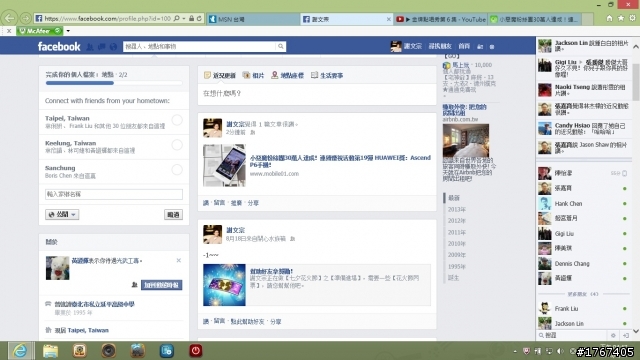Switch to the MSN browser tab

pyautogui.click(x=253, y=19)
